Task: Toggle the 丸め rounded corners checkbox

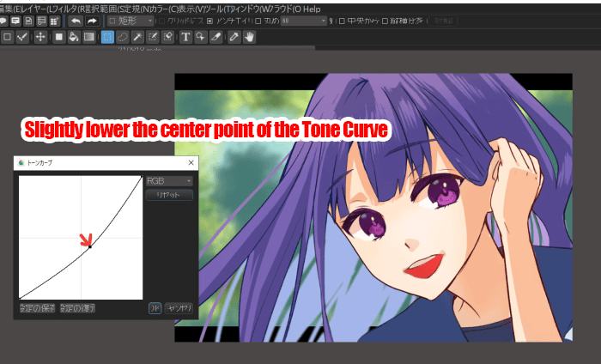Action: click(258, 21)
